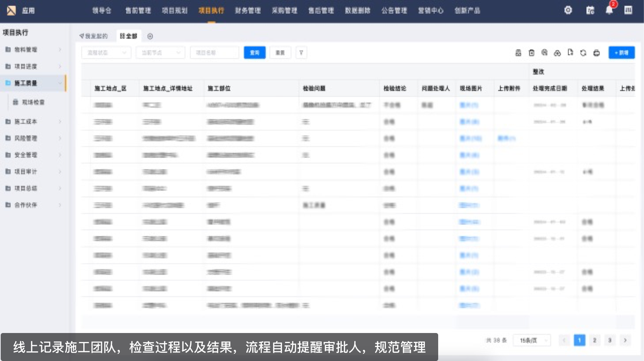The height and width of the screenshot is (361, 644).
Task: Click the notification bell icon
Action: 609,10
